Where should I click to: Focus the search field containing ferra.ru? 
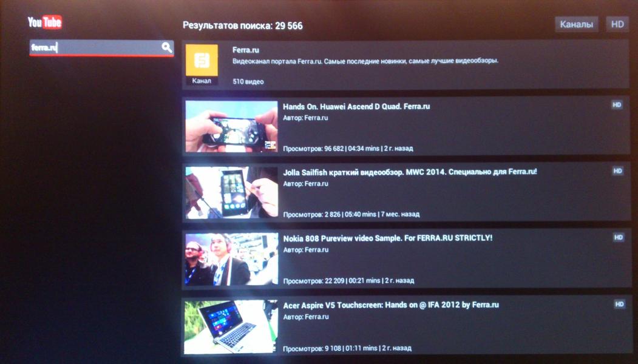101,48
